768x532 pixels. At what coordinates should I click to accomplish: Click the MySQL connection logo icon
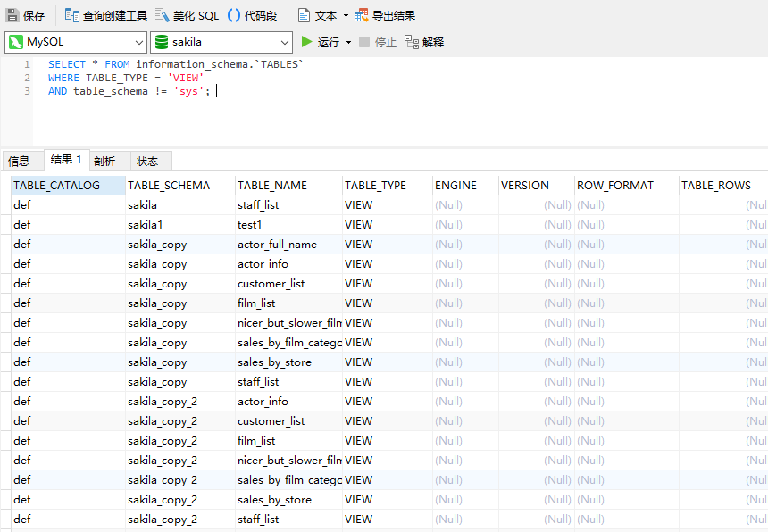[x=16, y=42]
